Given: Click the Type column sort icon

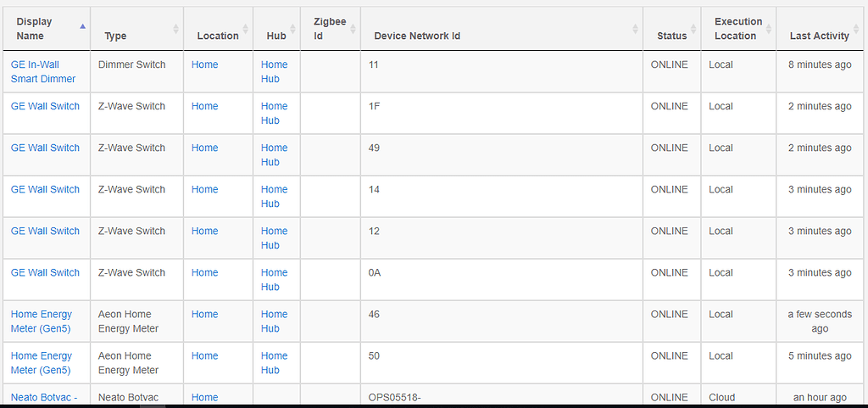Looking at the screenshot, I should (x=175, y=29).
